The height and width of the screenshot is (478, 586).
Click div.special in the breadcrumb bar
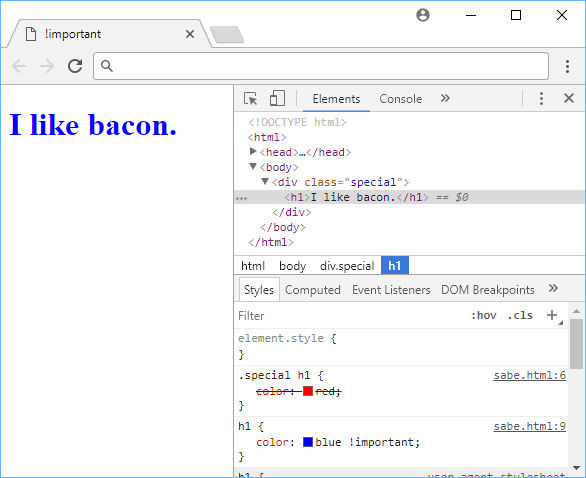tap(347, 266)
